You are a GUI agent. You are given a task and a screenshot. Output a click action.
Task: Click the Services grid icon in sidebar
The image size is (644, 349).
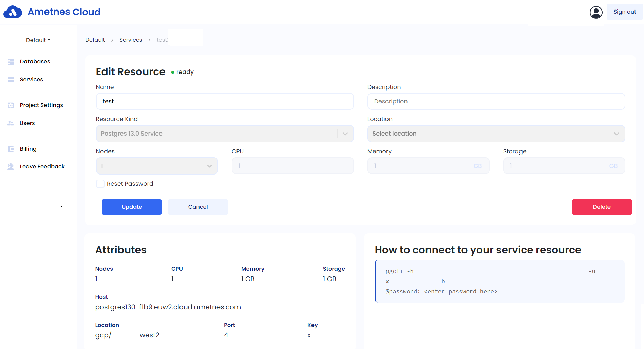coord(11,80)
